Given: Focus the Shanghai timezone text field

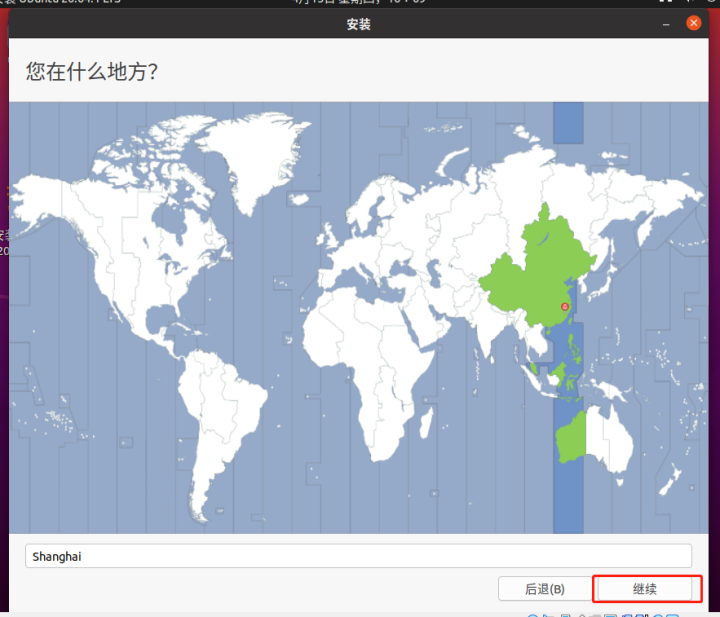Looking at the screenshot, I should [358, 556].
